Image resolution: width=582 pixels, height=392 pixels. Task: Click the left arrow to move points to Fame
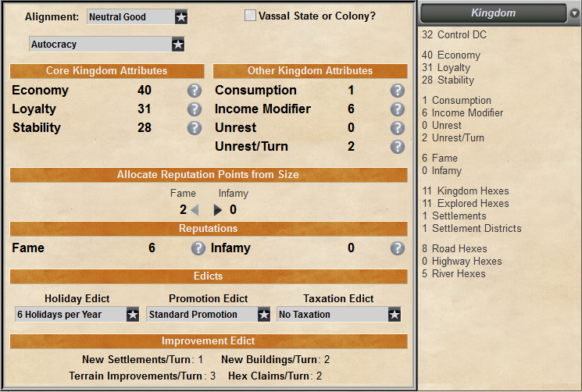pyautogui.click(x=195, y=210)
